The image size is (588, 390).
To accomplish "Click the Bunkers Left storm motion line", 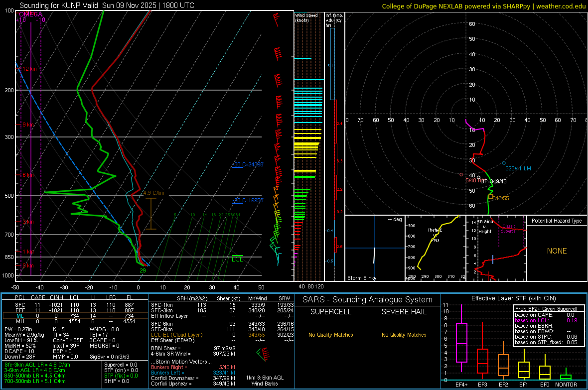I will click(x=193, y=373).
